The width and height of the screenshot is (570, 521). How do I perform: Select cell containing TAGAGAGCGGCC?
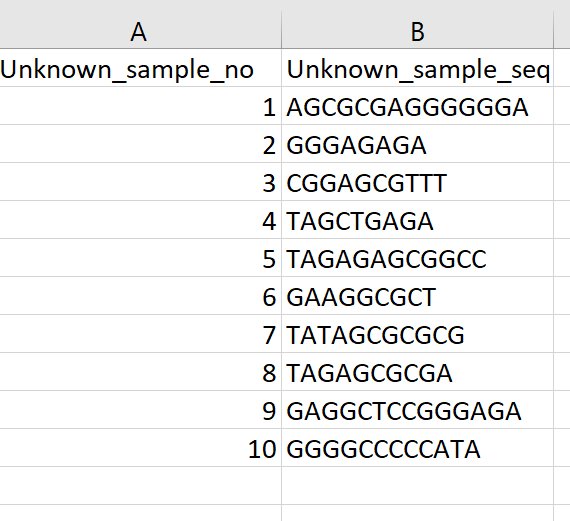[x=417, y=258]
